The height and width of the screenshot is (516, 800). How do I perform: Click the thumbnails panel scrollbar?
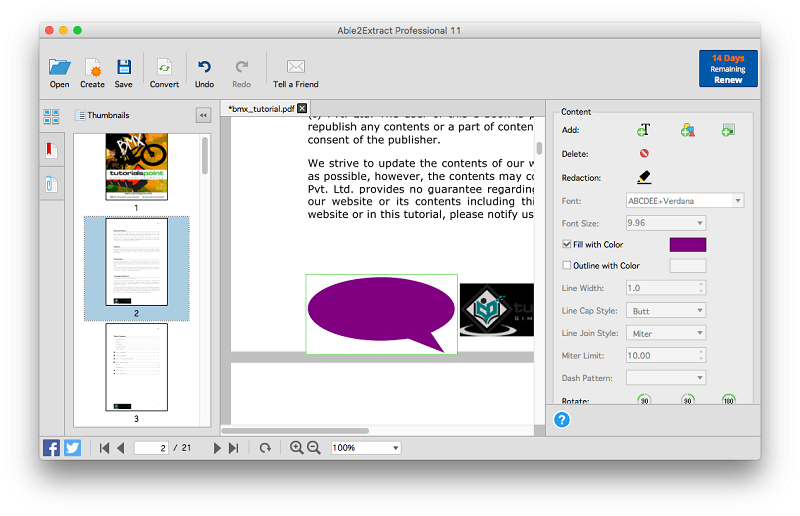pyautogui.click(x=205, y=156)
